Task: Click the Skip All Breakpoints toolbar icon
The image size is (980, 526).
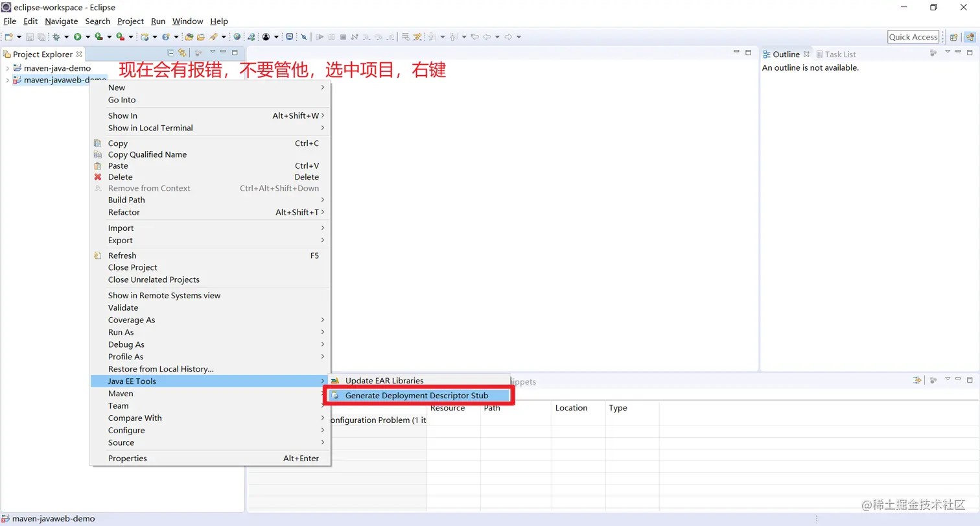Action: click(x=304, y=37)
